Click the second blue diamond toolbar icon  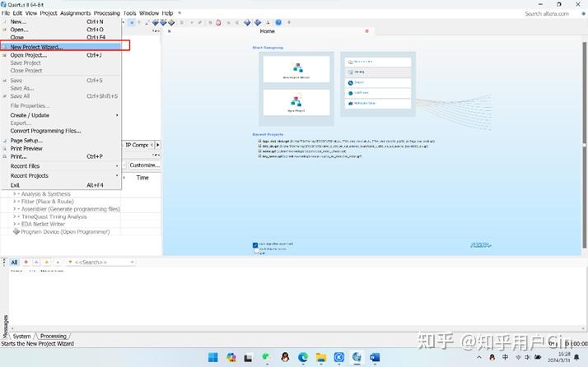pos(163,22)
